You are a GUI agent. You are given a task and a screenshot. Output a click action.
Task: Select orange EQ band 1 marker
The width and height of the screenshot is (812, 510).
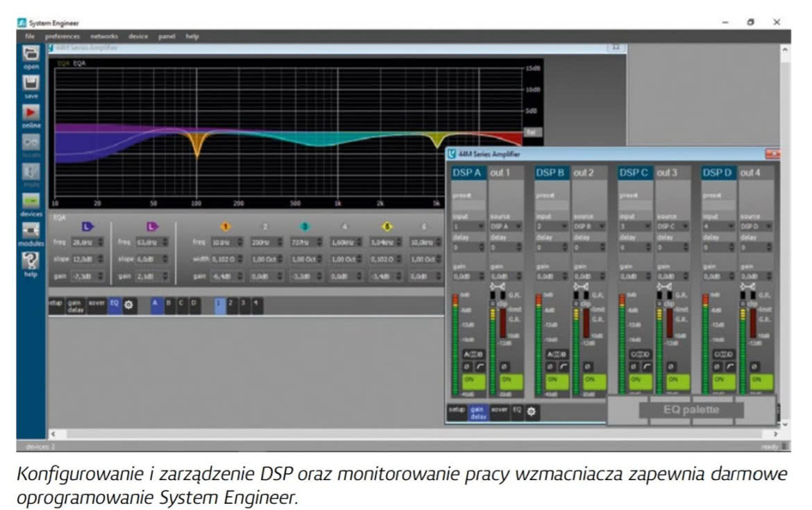226,226
